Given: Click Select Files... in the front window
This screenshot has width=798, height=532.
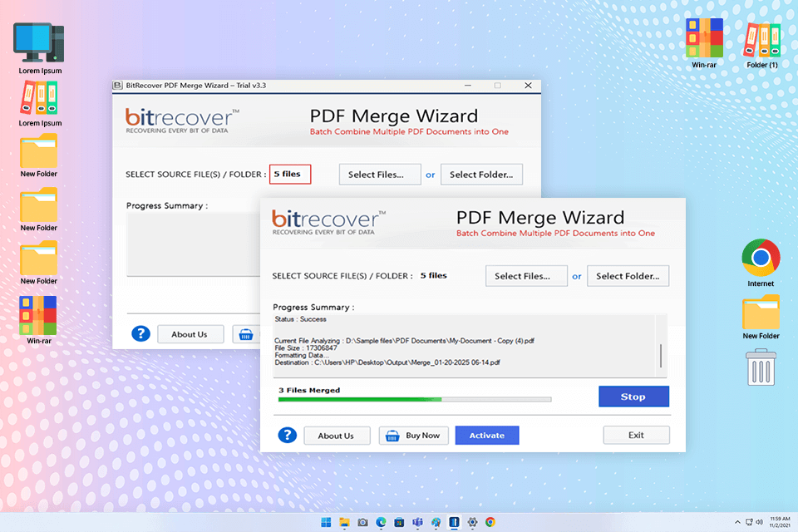Looking at the screenshot, I should pos(526,276).
